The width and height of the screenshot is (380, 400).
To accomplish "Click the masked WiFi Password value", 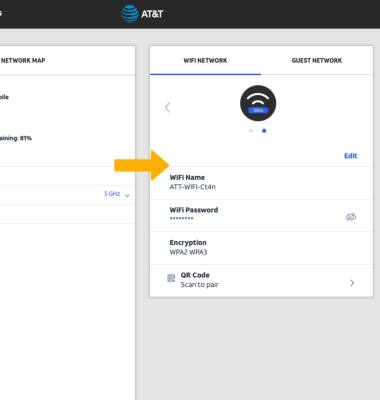I will pyautogui.click(x=181, y=218).
